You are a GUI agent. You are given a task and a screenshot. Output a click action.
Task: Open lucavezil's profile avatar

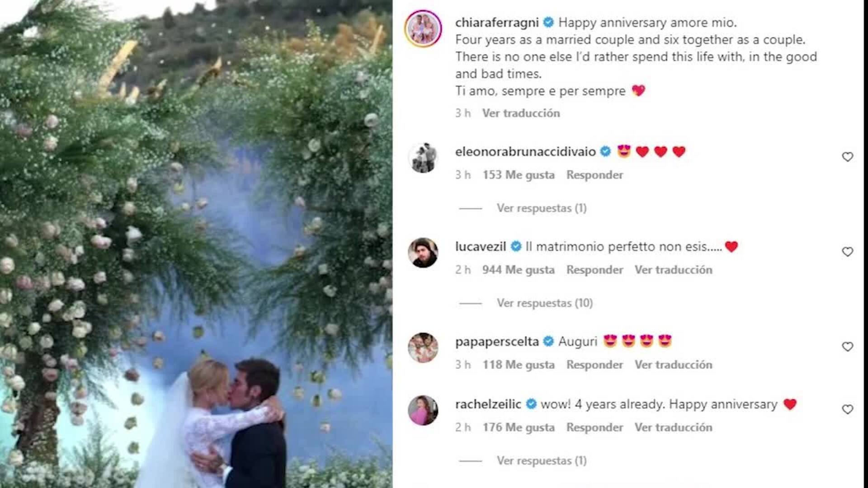423,253
